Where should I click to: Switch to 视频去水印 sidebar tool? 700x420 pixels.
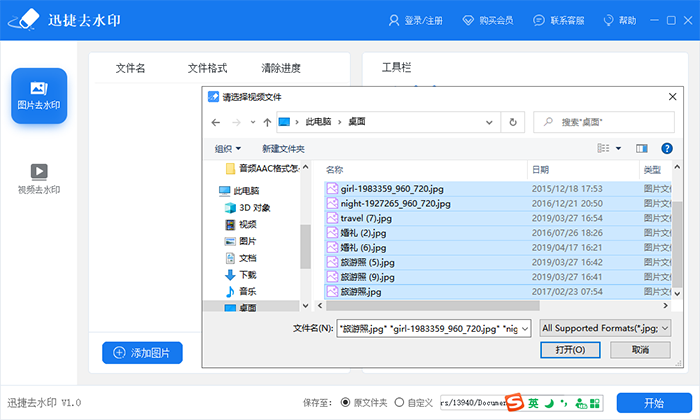39,179
